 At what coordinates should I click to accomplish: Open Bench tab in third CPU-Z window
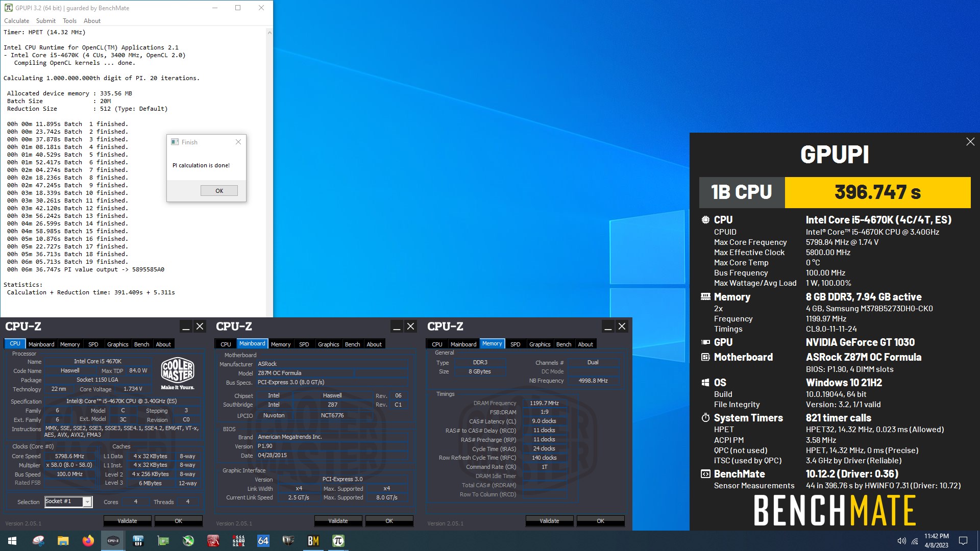(564, 344)
